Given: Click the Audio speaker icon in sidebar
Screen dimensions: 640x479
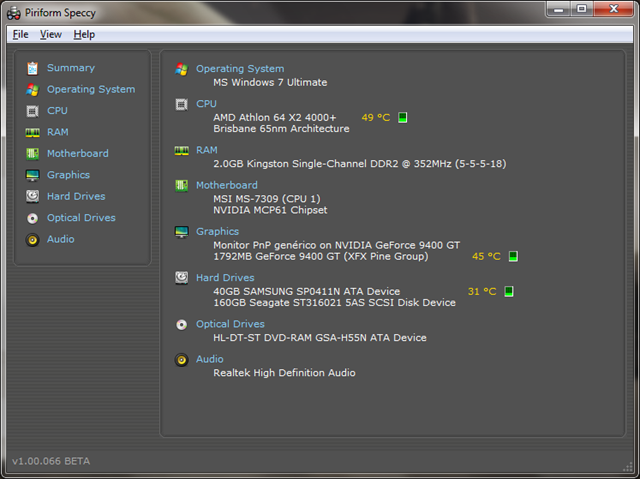Looking at the screenshot, I should click(x=33, y=240).
